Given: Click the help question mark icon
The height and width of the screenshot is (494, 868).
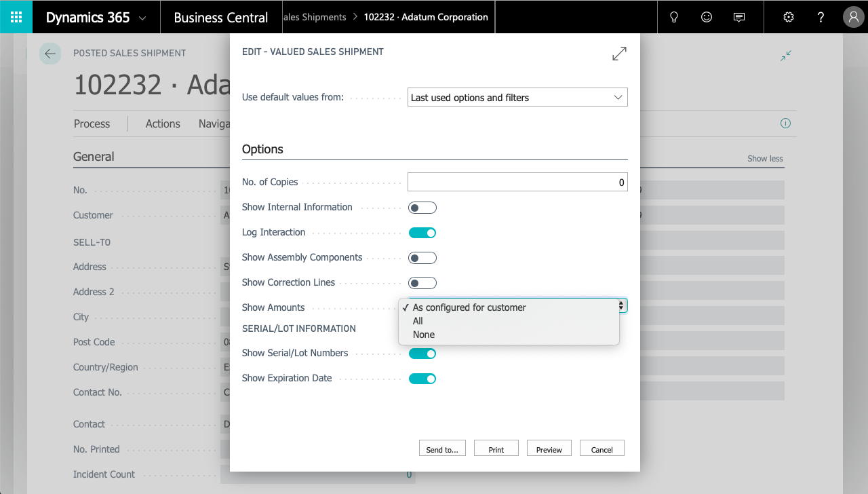Looking at the screenshot, I should click(821, 16).
